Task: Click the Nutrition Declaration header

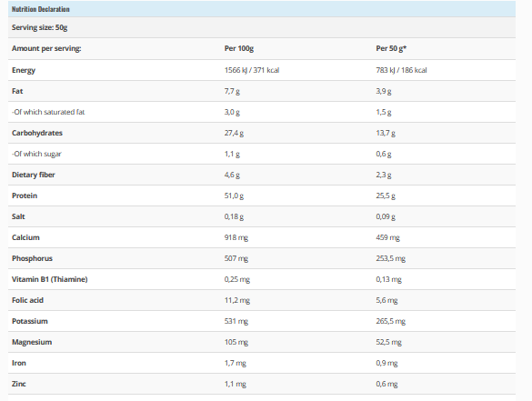Action: pos(40,9)
